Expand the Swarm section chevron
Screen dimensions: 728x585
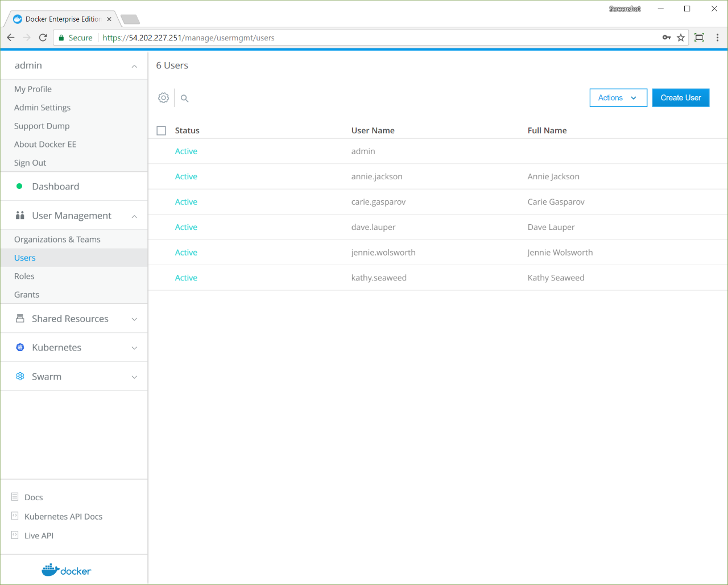(134, 377)
